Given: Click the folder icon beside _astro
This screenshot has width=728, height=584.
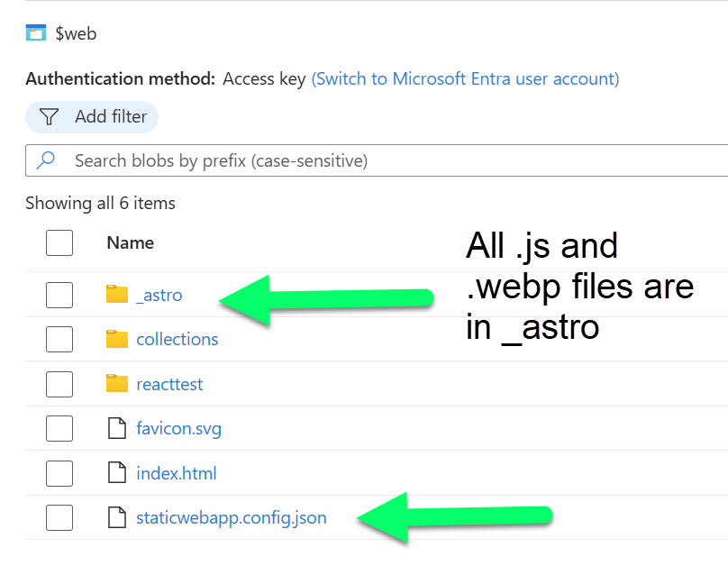Looking at the screenshot, I should (117, 294).
